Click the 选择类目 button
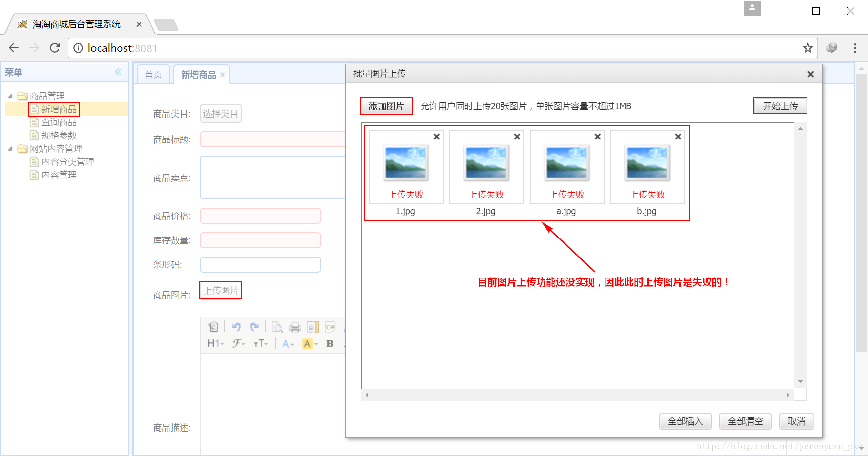Viewport: 868px width, 456px height. [221, 114]
